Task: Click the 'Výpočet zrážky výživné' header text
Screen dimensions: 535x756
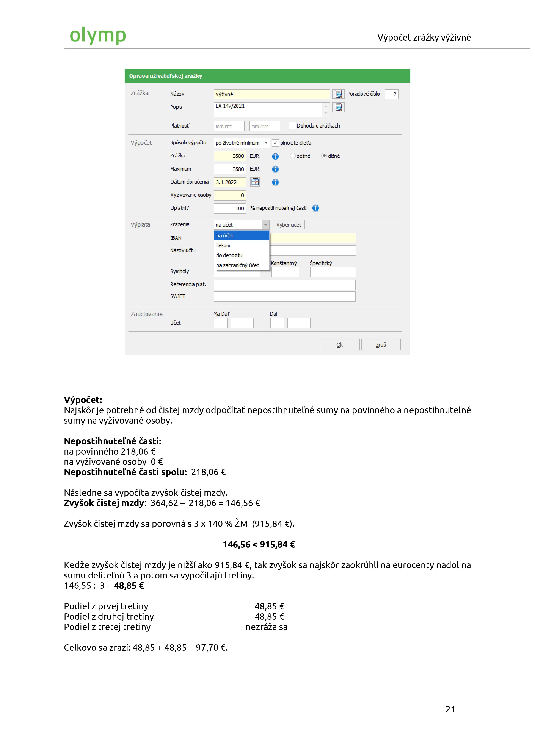Action: click(424, 37)
